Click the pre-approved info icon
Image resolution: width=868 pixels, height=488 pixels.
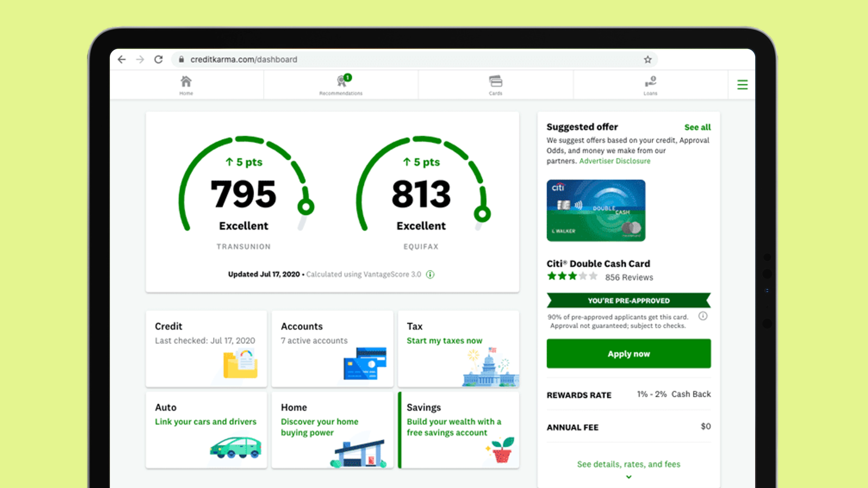point(703,316)
